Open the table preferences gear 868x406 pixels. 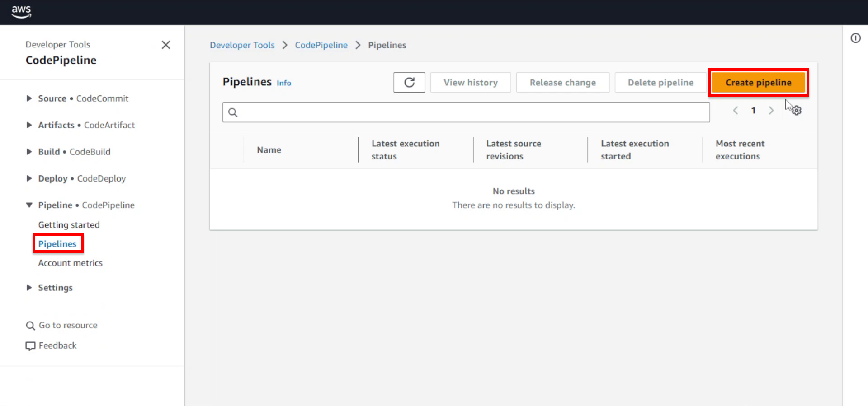[797, 110]
